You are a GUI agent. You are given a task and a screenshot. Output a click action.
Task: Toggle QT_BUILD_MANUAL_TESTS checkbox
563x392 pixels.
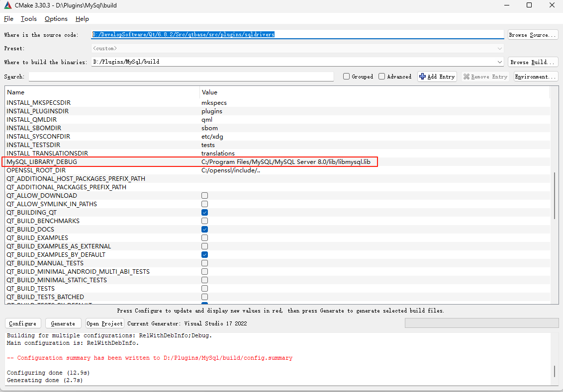tap(205, 263)
